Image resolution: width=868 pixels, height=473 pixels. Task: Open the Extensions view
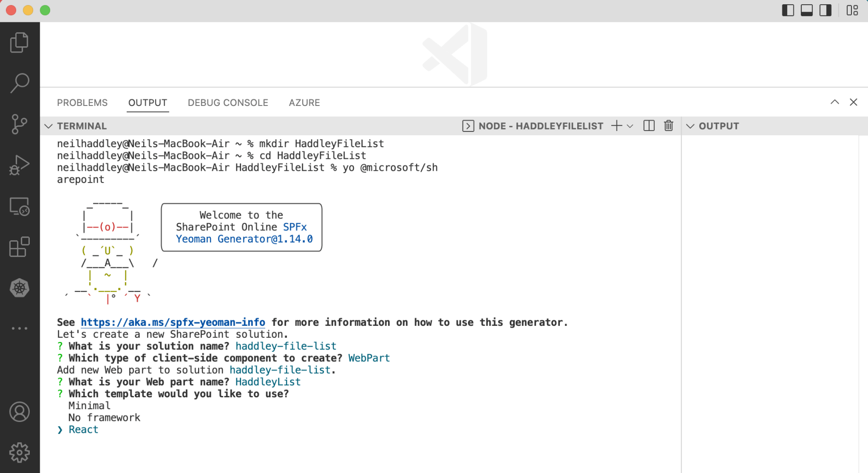point(19,247)
